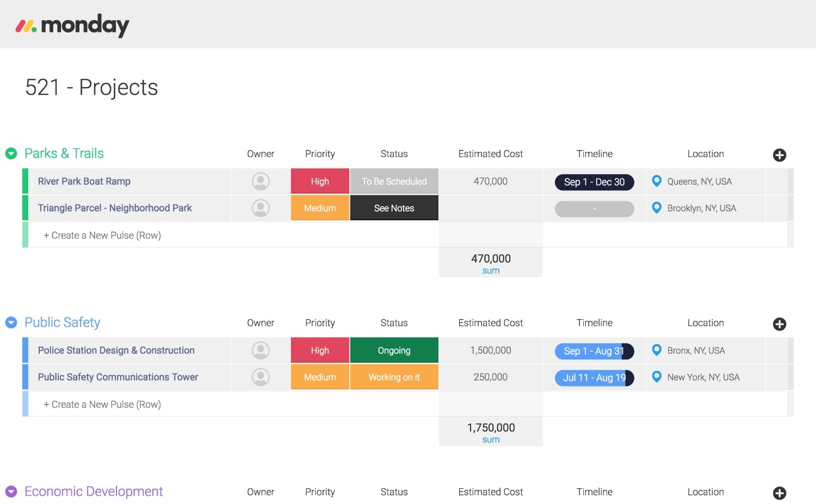Image resolution: width=816 pixels, height=504 pixels.
Task: Click the monday logo
Action: [72, 25]
